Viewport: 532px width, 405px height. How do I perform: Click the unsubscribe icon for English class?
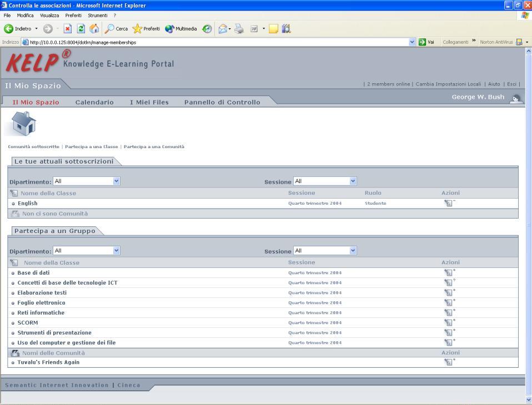(448, 203)
